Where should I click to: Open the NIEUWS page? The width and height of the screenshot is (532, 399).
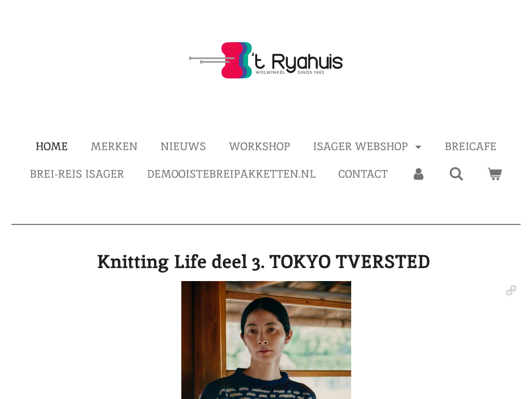point(183,146)
